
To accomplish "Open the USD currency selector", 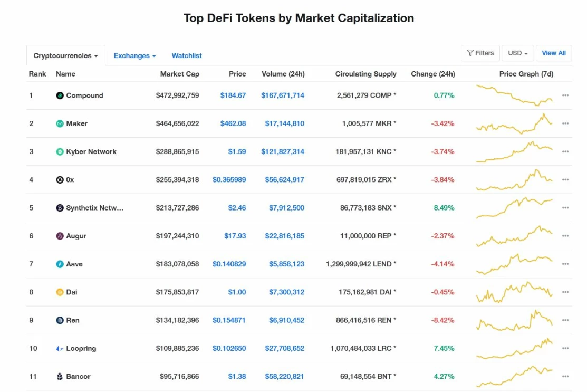I will pos(517,53).
